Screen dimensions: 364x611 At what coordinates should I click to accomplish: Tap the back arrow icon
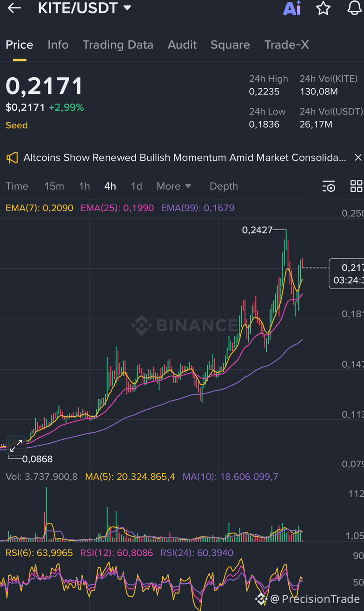pyautogui.click(x=14, y=7)
